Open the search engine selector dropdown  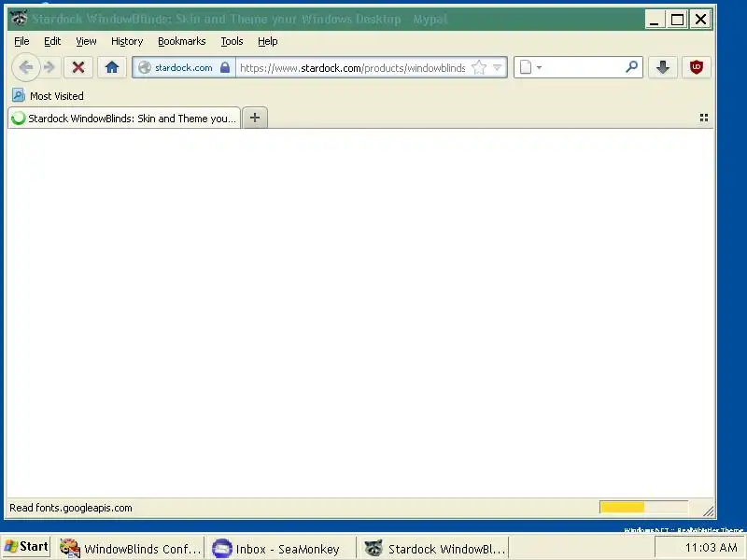[529, 67]
